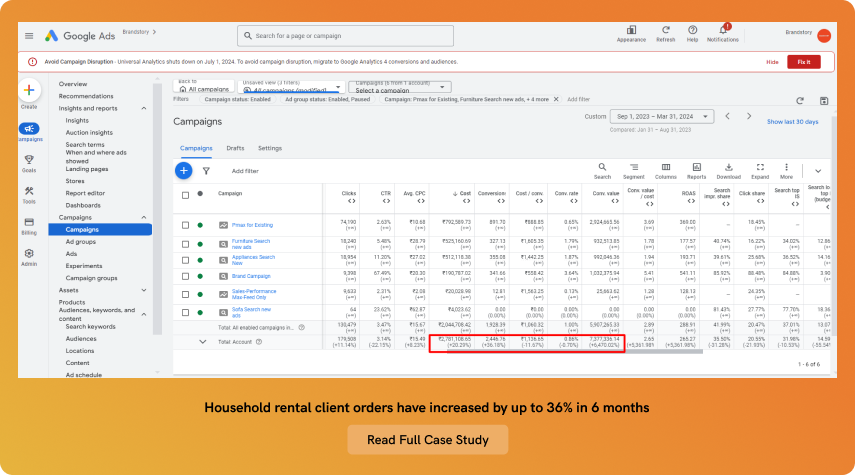Image resolution: width=855 pixels, height=475 pixels.
Task: Click the Read Full Case Study button
Action: click(428, 440)
